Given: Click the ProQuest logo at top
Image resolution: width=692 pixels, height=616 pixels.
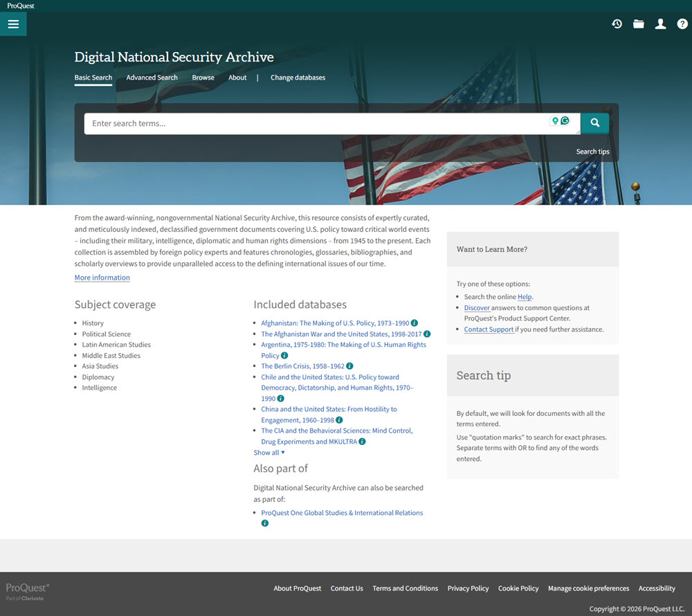Looking at the screenshot, I should tap(21, 6).
